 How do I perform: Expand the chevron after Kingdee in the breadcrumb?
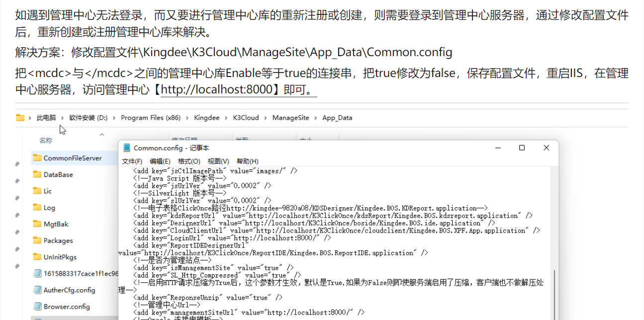pos(226,118)
